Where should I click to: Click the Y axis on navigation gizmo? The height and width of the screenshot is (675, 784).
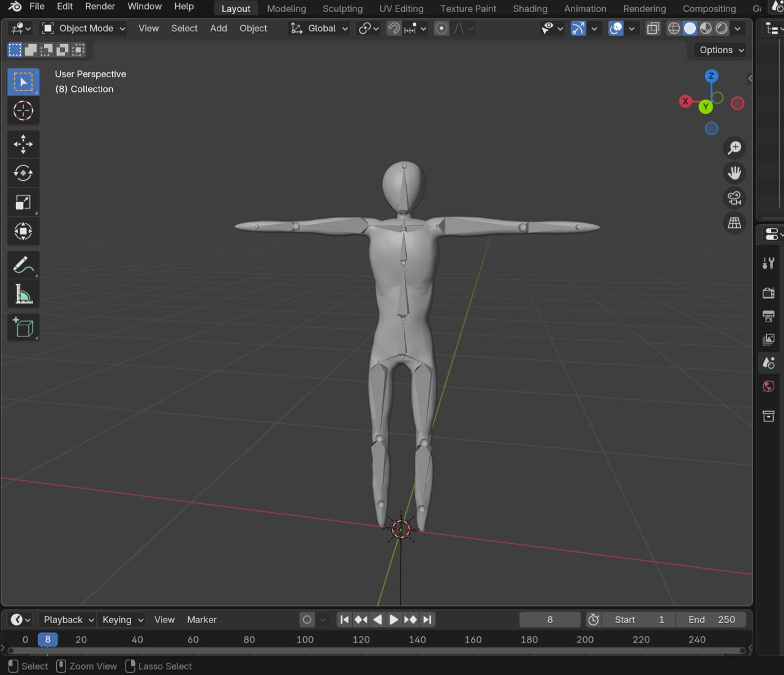tap(706, 107)
